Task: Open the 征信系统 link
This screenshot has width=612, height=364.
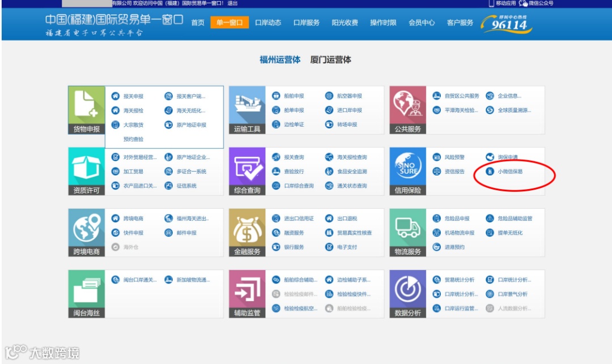Action: click(186, 186)
